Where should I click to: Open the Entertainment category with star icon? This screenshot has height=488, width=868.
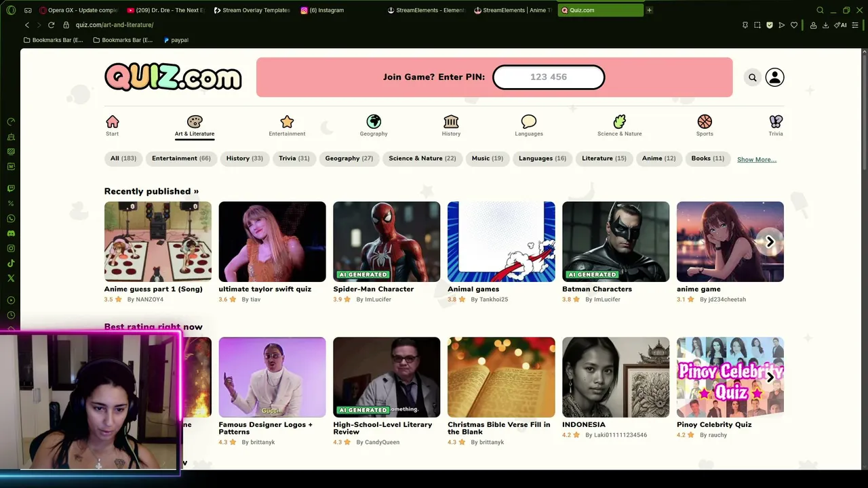coord(287,125)
